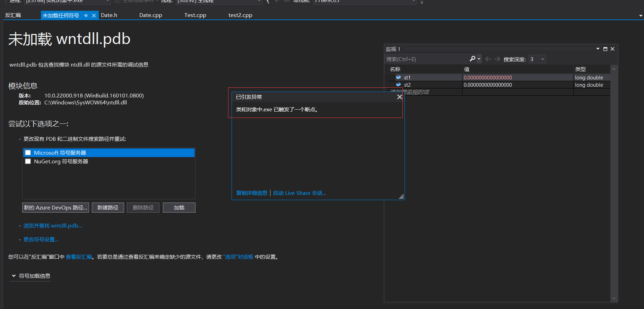Screen dimensions: 644x309
Task: Click the 监视 1 panel title
Action: [x=393, y=49]
